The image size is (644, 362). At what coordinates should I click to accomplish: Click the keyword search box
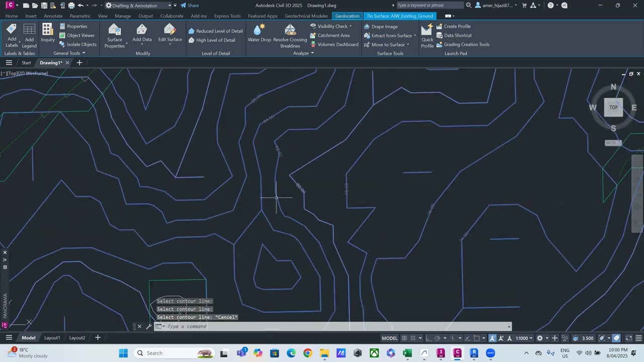tap(429, 6)
